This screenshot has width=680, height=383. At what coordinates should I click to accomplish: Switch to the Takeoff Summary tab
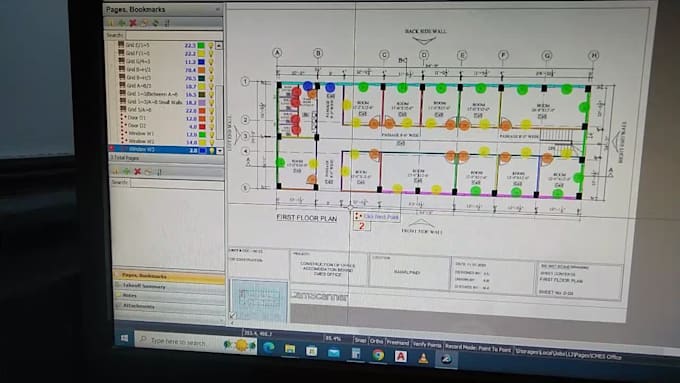click(169, 286)
